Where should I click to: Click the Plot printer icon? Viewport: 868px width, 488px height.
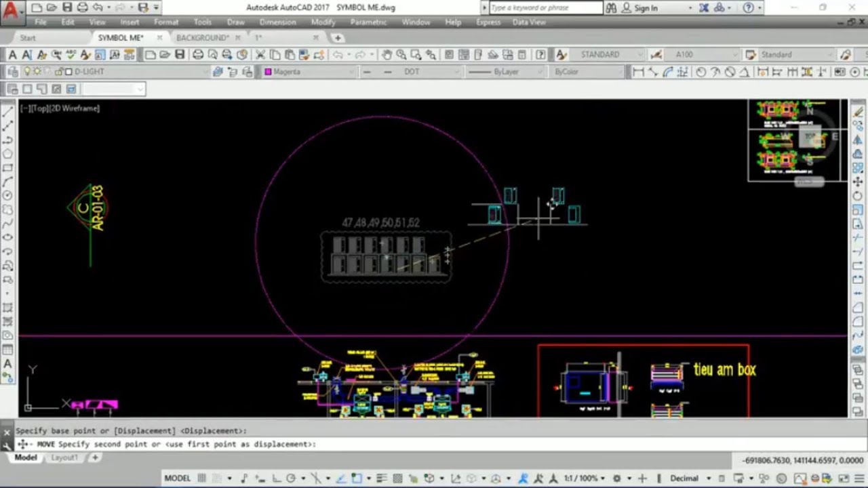(x=198, y=55)
